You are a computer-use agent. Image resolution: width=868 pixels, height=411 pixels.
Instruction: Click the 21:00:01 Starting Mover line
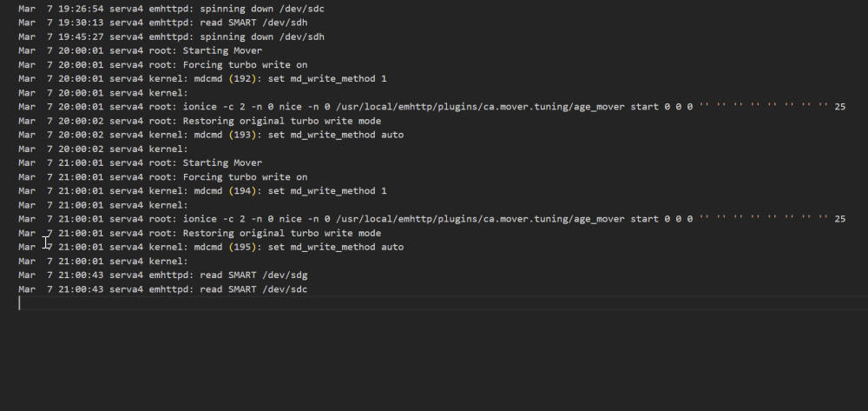[x=140, y=162]
